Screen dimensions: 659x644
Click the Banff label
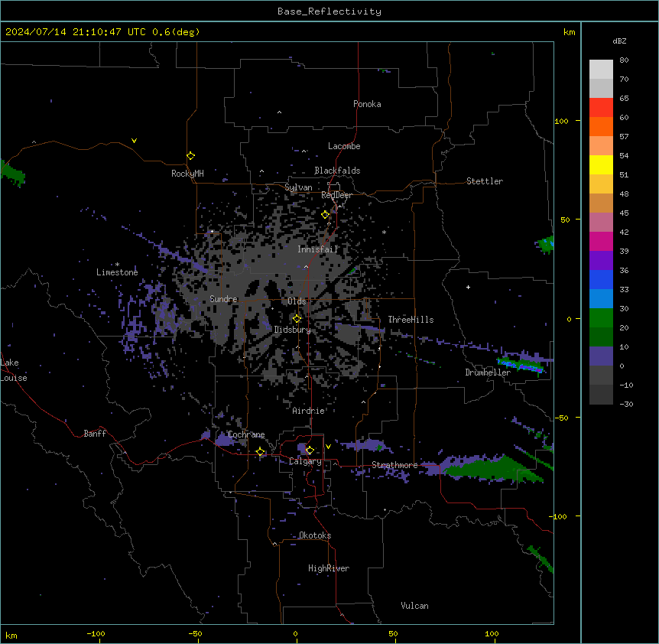coord(95,434)
